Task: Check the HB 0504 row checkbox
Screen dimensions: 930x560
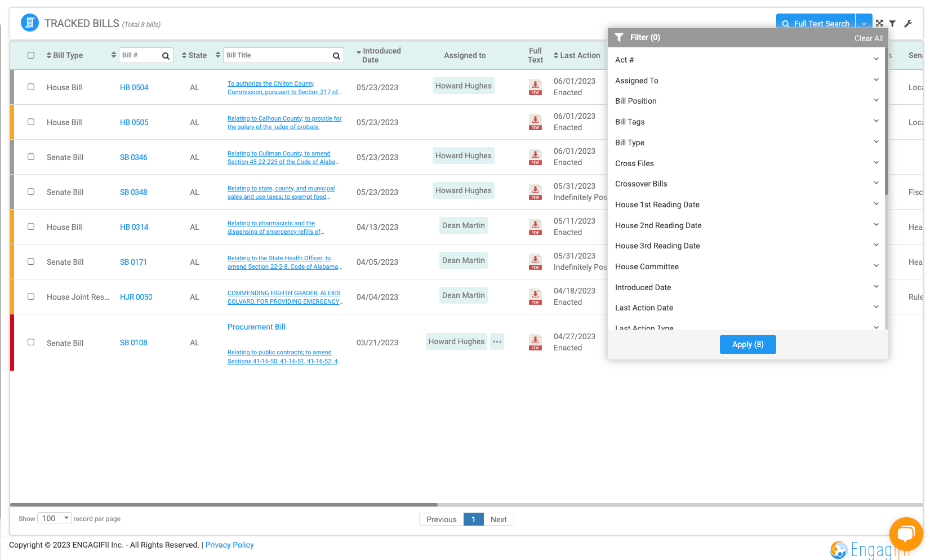Action: (31, 87)
